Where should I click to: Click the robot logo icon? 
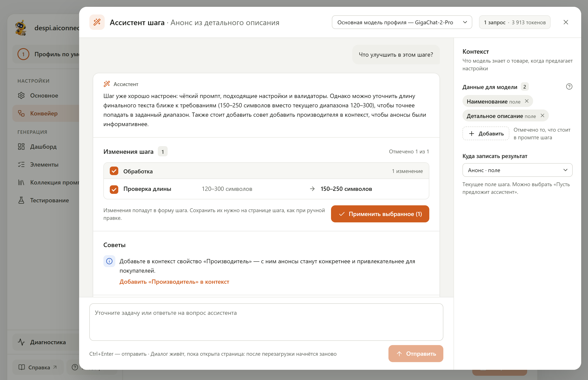tap(21, 28)
